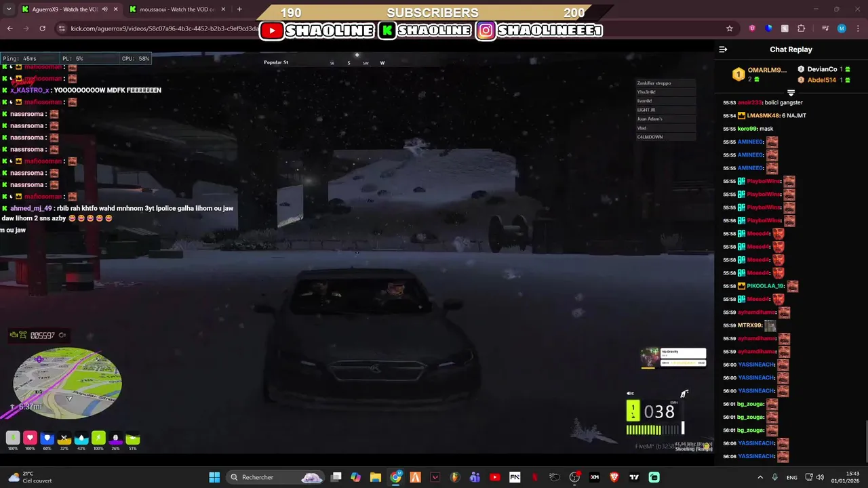Open the grey square extension icon

785,28
